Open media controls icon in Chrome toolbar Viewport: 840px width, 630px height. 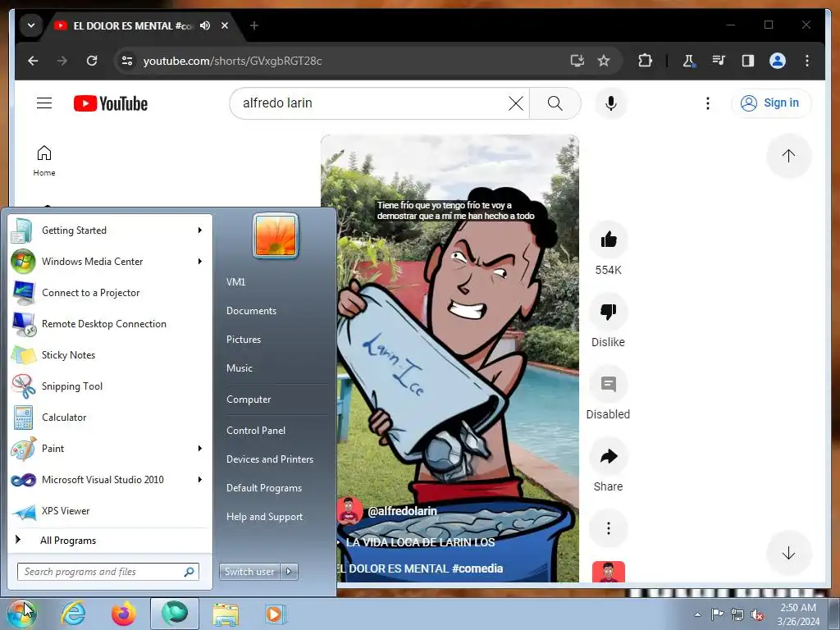coord(719,61)
